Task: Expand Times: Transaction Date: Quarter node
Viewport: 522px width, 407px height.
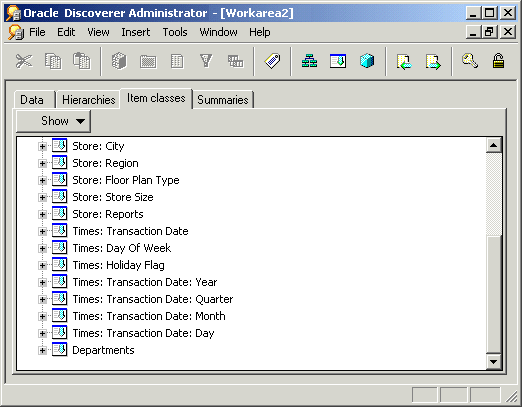Action: coord(42,299)
